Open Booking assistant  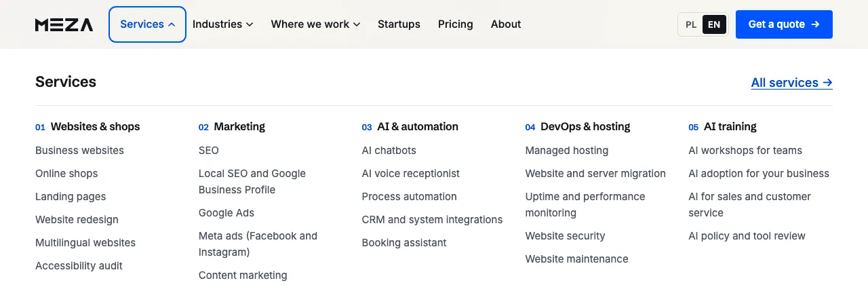click(404, 243)
